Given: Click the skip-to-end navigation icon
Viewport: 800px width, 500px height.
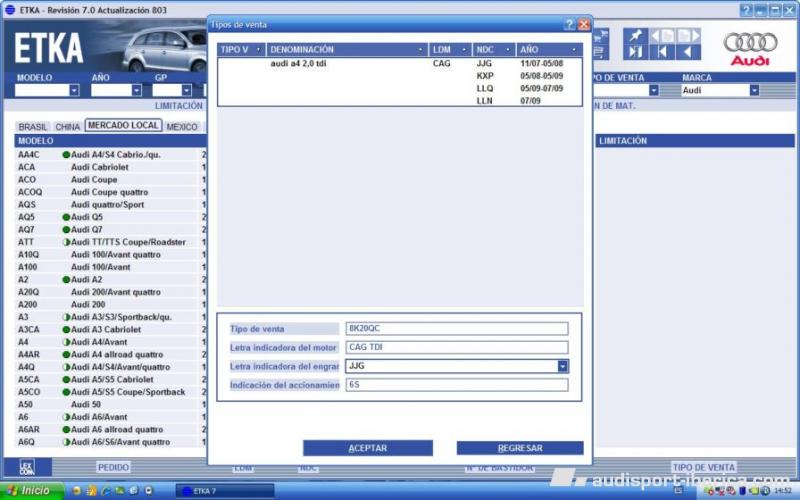Looking at the screenshot, I should coord(635,52).
